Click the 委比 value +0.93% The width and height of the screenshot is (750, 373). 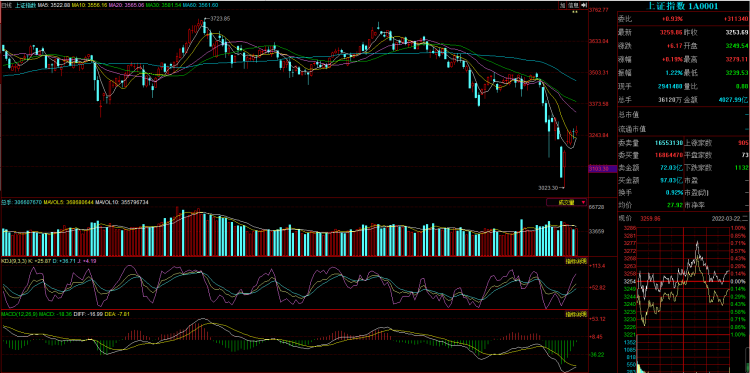[672, 19]
